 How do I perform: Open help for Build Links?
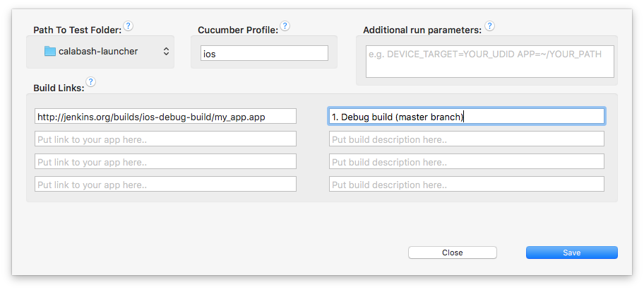(91, 81)
